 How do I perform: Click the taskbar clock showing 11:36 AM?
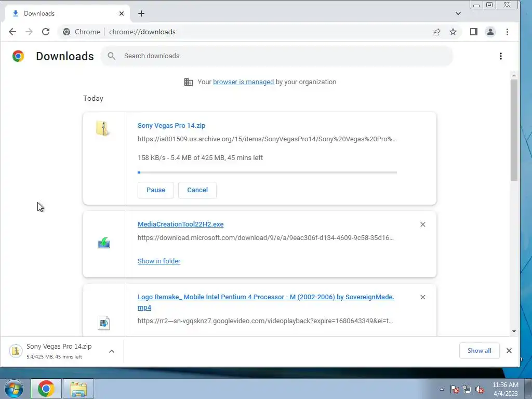pyautogui.click(x=505, y=389)
